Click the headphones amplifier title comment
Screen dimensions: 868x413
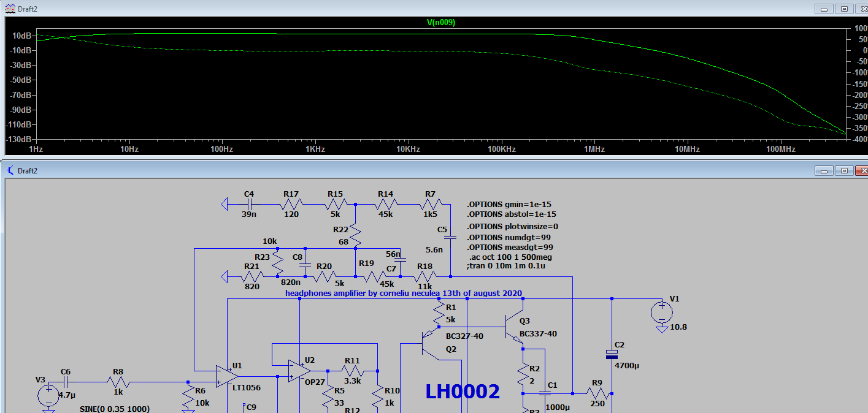point(404,293)
